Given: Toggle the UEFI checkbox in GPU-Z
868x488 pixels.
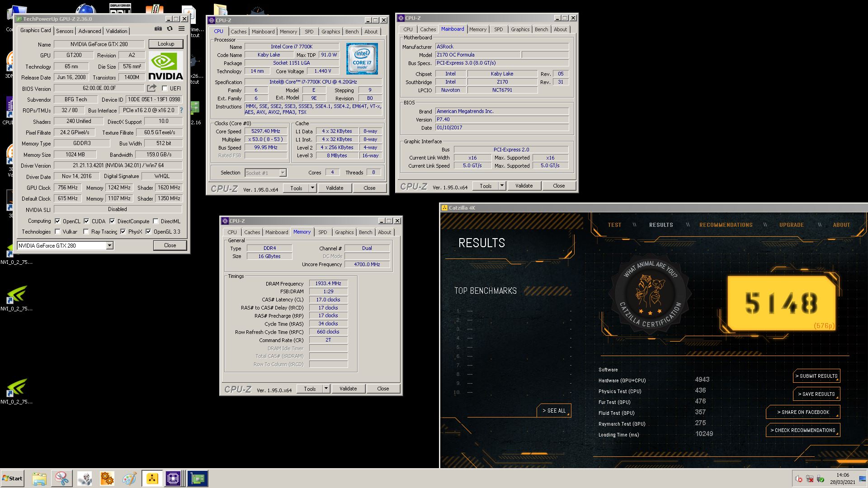Looking at the screenshot, I should (165, 89).
